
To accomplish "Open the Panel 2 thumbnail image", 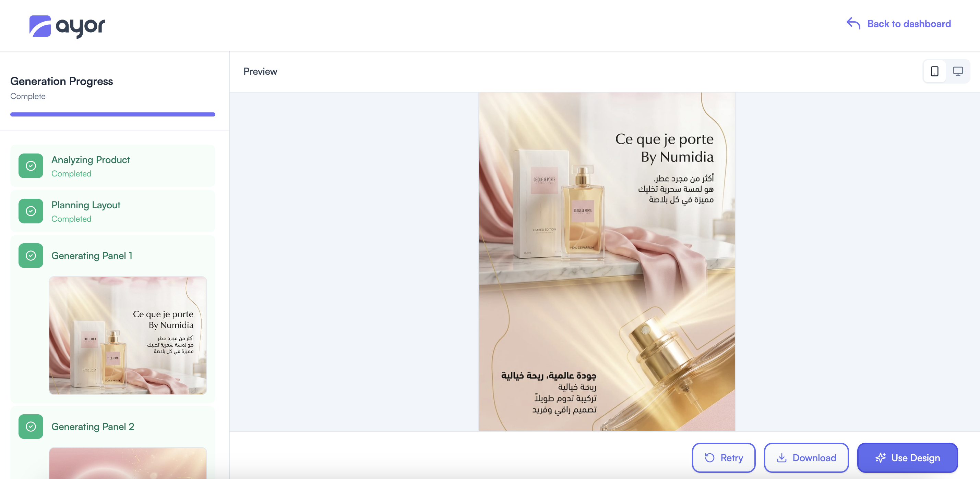I will [128, 463].
